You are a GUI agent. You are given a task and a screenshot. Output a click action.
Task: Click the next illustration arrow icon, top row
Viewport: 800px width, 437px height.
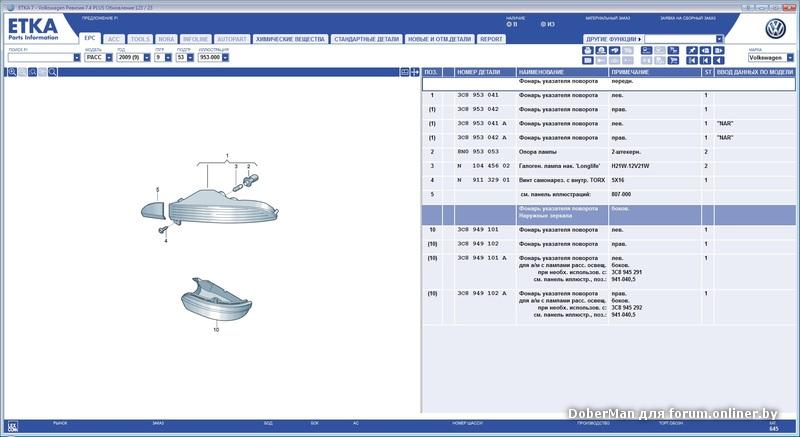click(718, 50)
